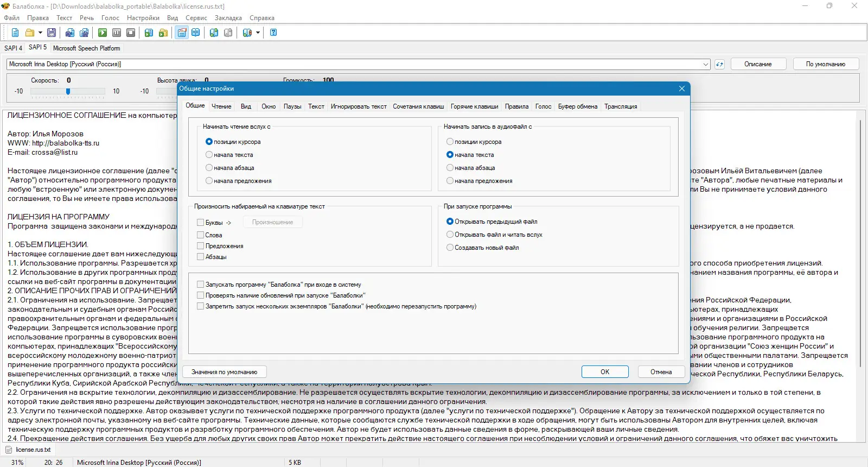
Task: Pause reading with the pause toolbar icon
Action: tap(117, 33)
